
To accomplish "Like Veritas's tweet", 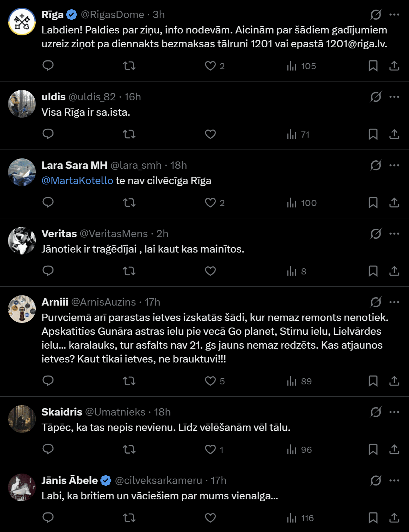I will pyautogui.click(x=210, y=271).
